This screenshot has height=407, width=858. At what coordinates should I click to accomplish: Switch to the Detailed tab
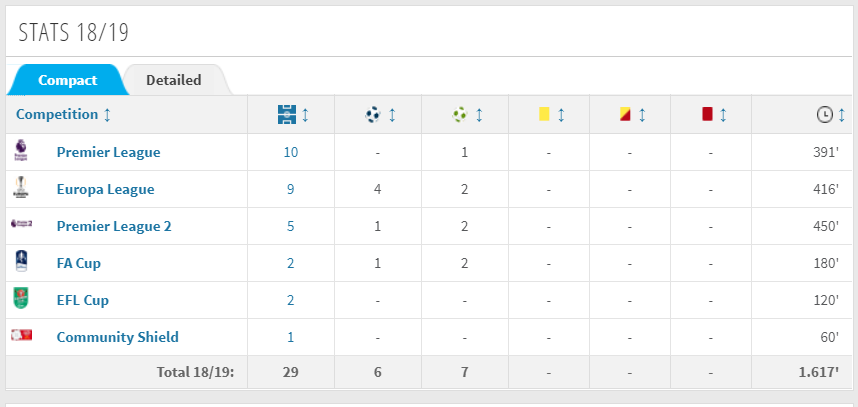[x=174, y=80]
